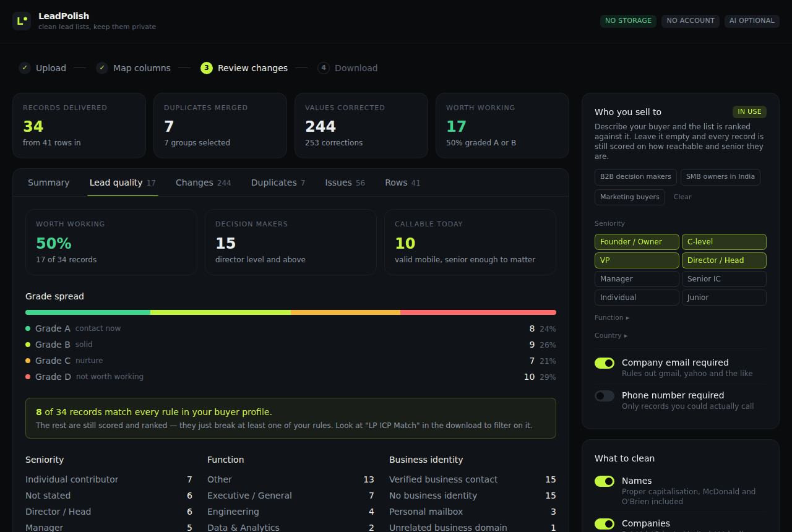Image resolution: width=792 pixels, height=532 pixels.
Task: Click the Grade D red dot
Action: [x=28, y=377]
